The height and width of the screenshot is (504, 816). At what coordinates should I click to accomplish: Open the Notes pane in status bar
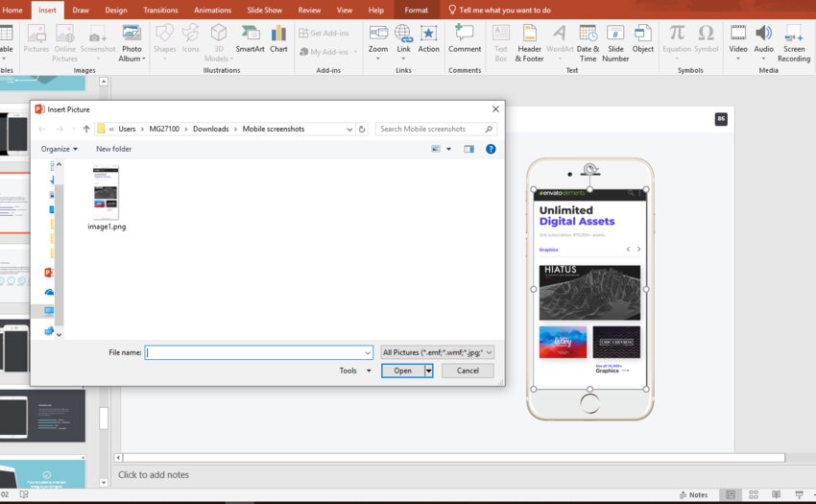692,495
